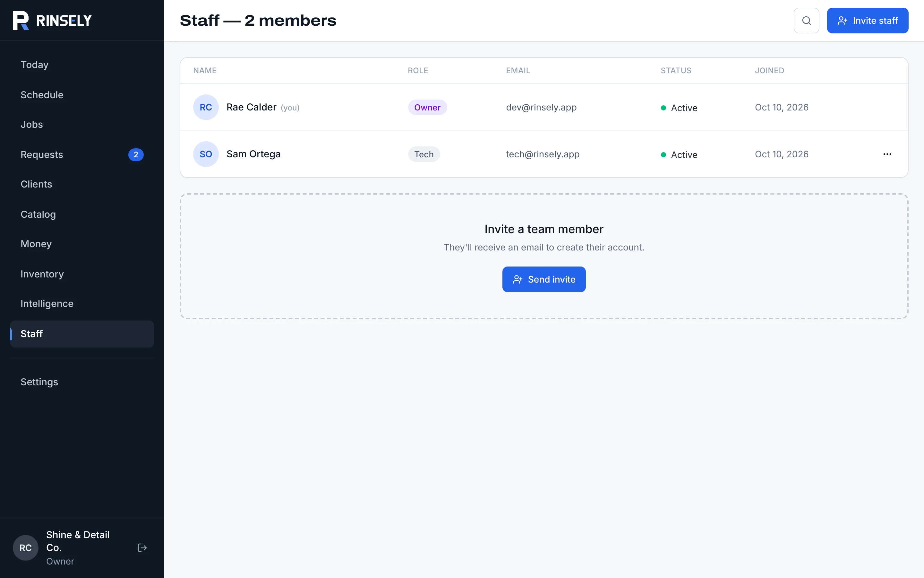Click the Requests badge showing 2

(136, 154)
